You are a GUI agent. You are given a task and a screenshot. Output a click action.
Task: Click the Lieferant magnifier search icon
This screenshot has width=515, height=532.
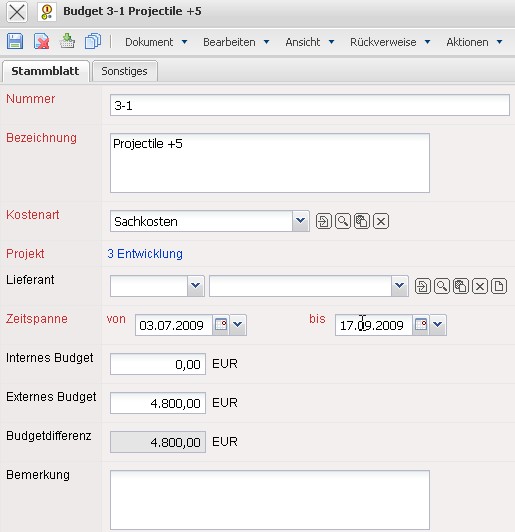(441, 286)
